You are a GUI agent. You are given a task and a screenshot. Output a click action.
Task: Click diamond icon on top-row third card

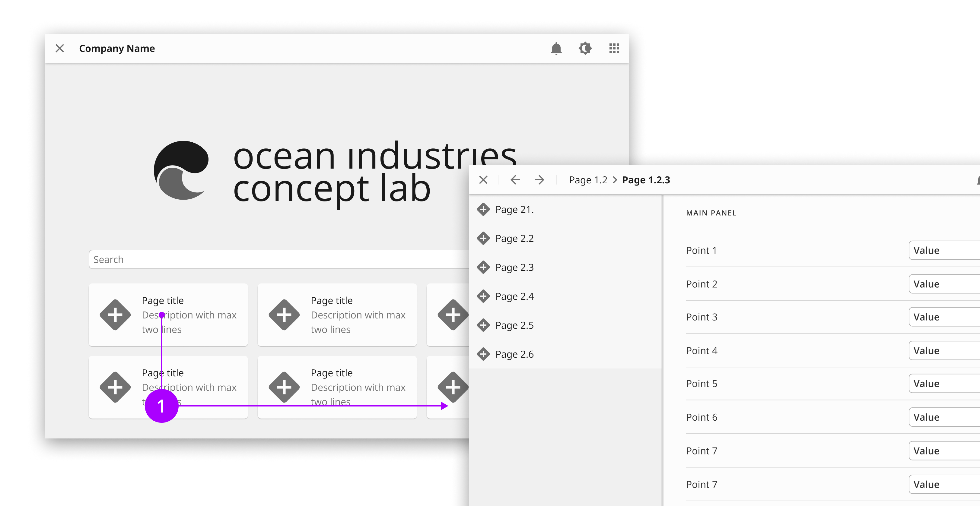(x=453, y=315)
